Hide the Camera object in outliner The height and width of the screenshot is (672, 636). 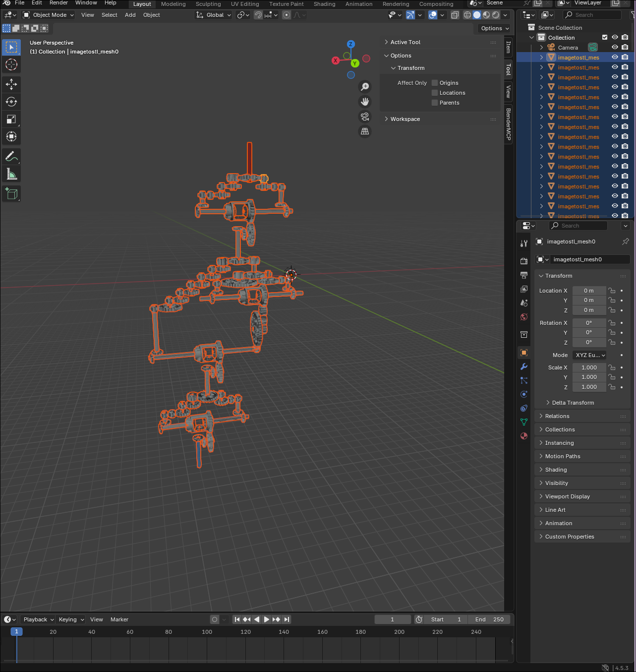tap(615, 48)
